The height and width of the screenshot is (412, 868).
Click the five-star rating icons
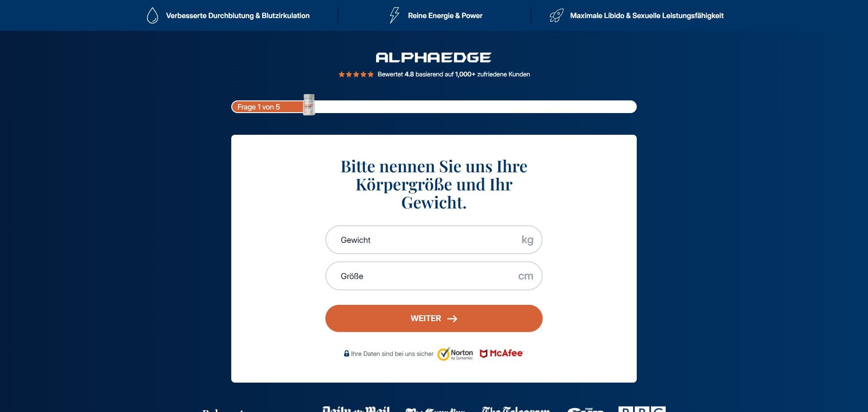pos(356,74)
